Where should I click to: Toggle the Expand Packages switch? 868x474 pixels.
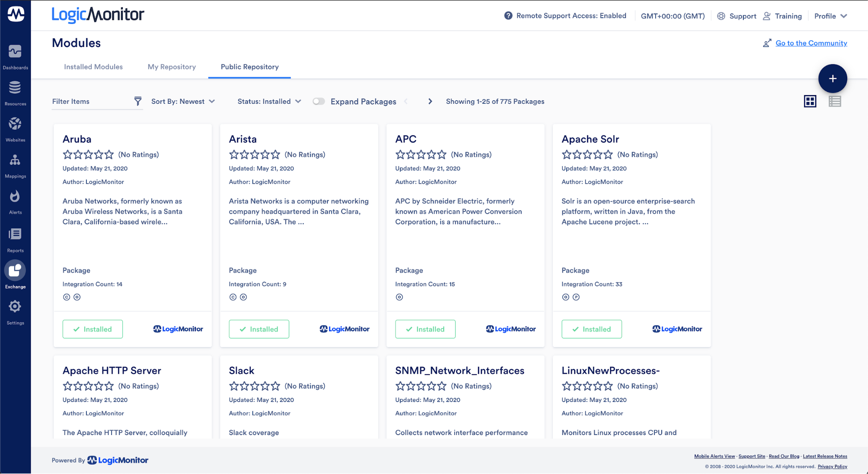click(x=319, y=101)
